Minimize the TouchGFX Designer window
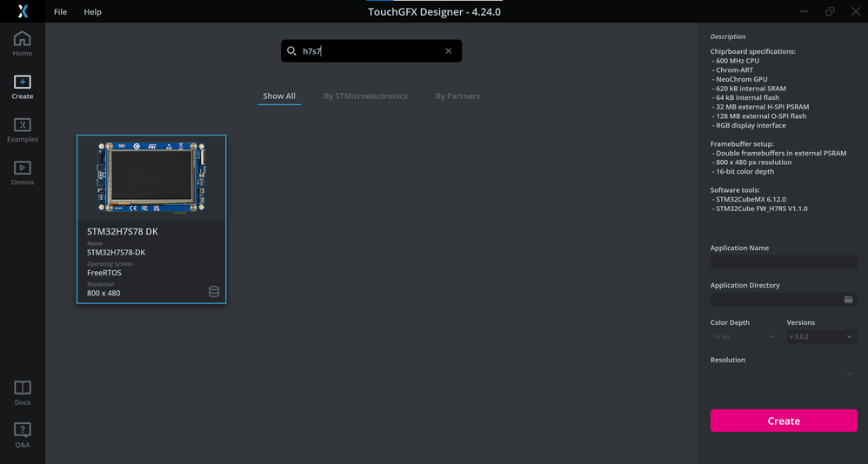868x464 pixels. click(804, 11)
